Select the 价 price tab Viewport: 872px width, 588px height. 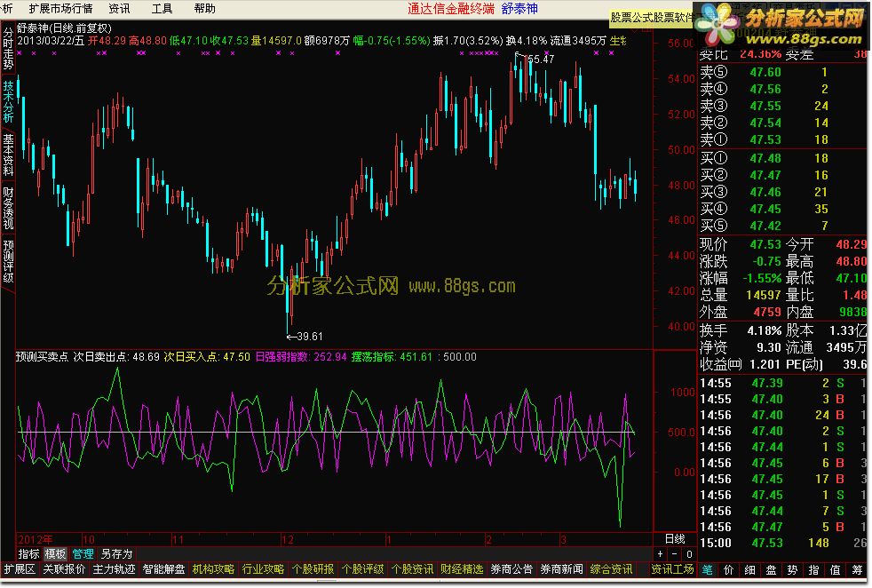click(x=728, y=569)
